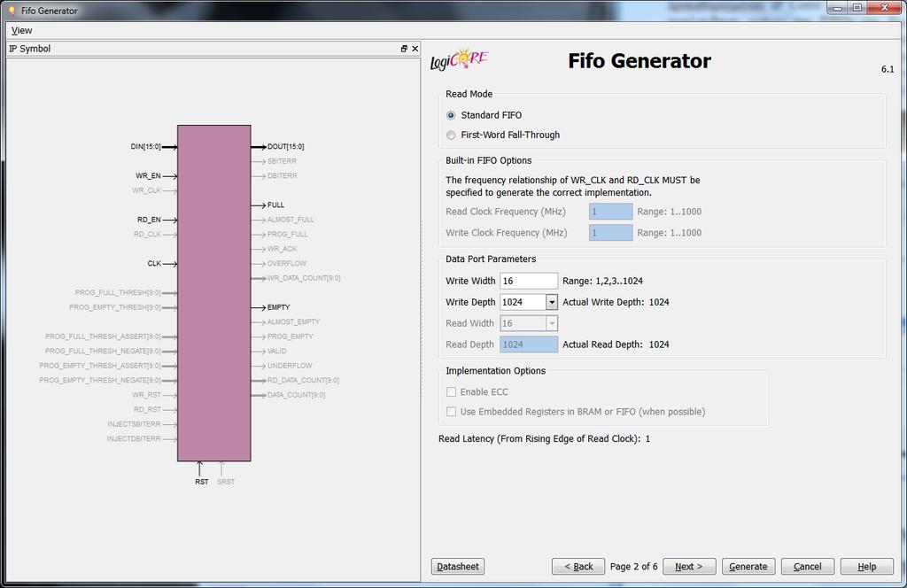Click the INJECTSBITERR port label
The image size is (907, 588).
point(135,424)
